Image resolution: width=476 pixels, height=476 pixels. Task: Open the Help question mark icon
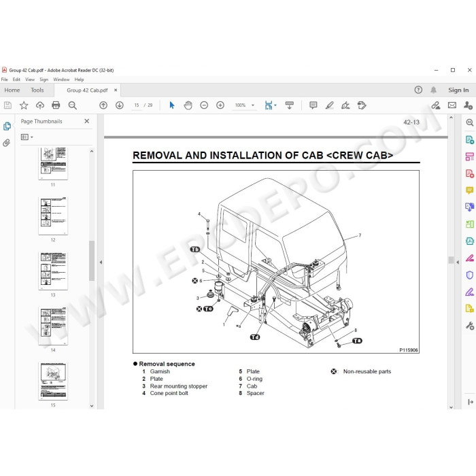[418, 90]
